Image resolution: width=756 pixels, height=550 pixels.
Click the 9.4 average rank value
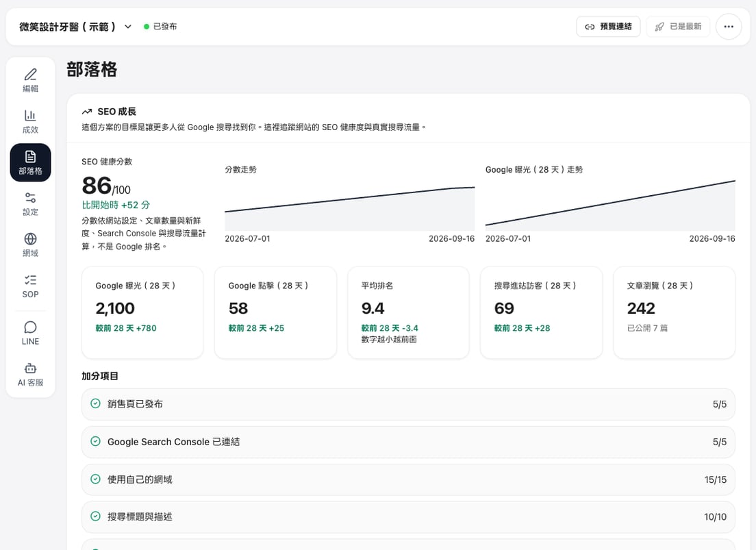click(373, 308)
